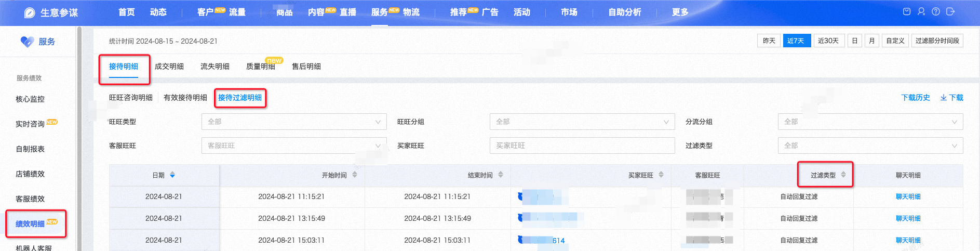980x251 pixels.
Task: Switch to 售后明细 tab
Action: pyautogui.click(x=306, y=67)
